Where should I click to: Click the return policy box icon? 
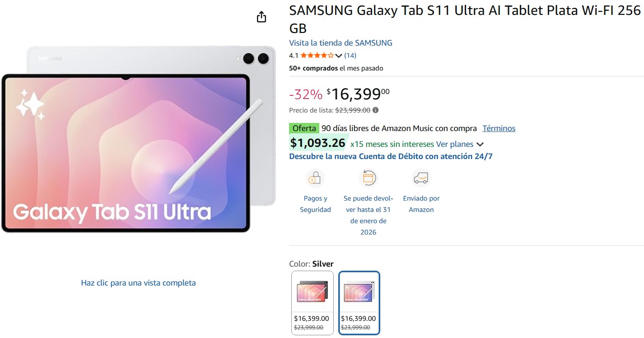[x=368, y=178]
